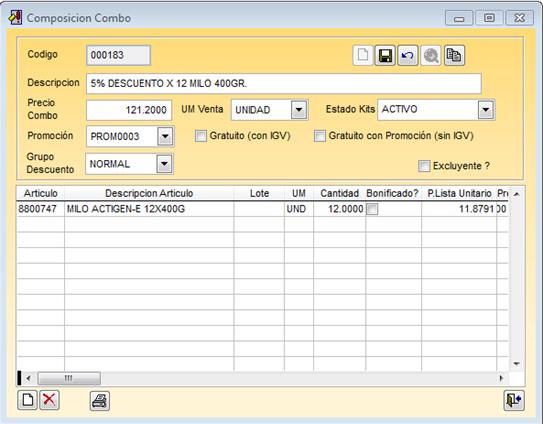Expand the Grupo Descuento dropdown

click(164, 164)
